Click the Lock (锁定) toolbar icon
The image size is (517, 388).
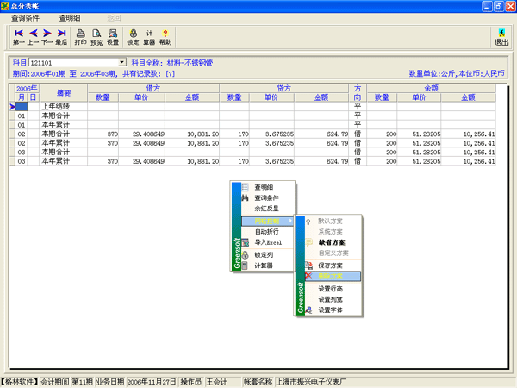click(x=133, y=37)
